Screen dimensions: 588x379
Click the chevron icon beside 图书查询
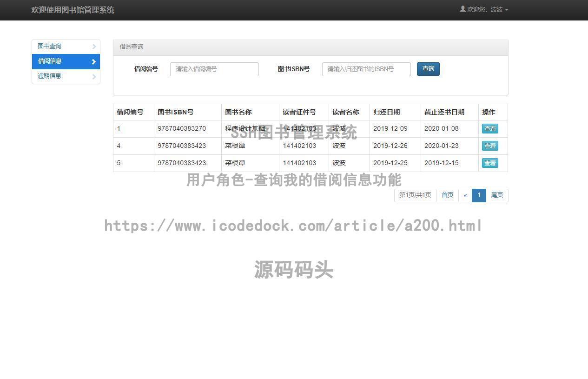coord(94,47)
